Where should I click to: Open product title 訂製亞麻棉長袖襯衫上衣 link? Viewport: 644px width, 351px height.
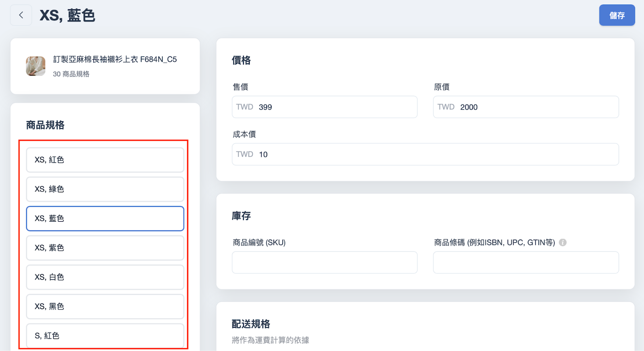(x=115, y=59)
